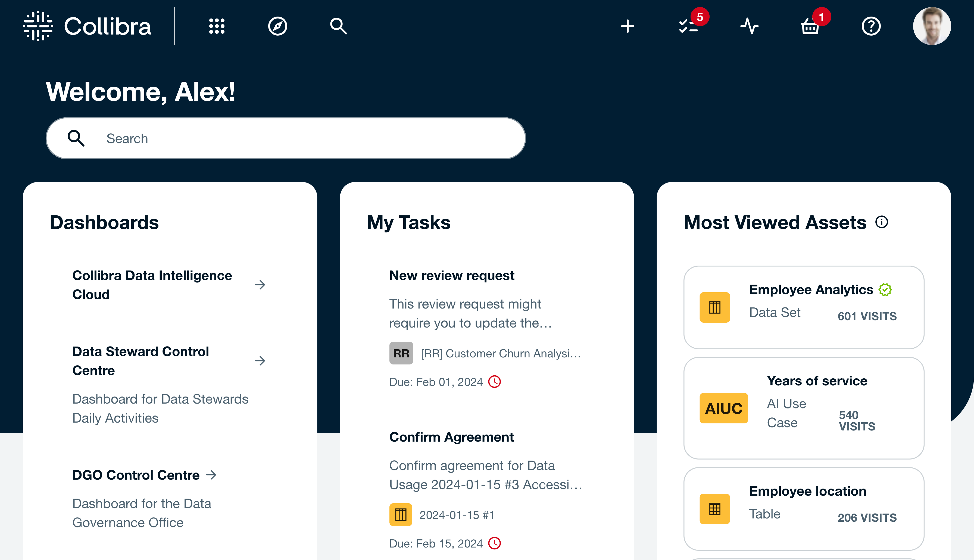Viewport: 974px width, 560px height.
Task: Click the plus create icon
Action: (x=628, y=26)
